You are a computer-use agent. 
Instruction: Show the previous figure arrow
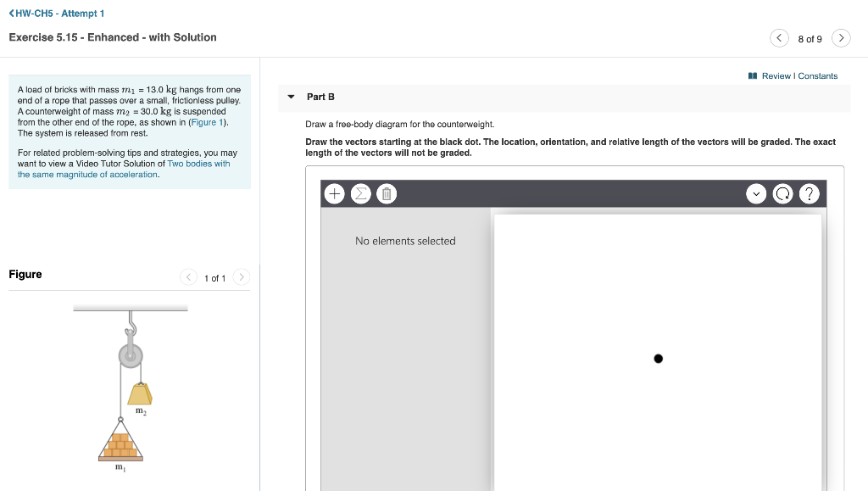click(x=189, y=276)
